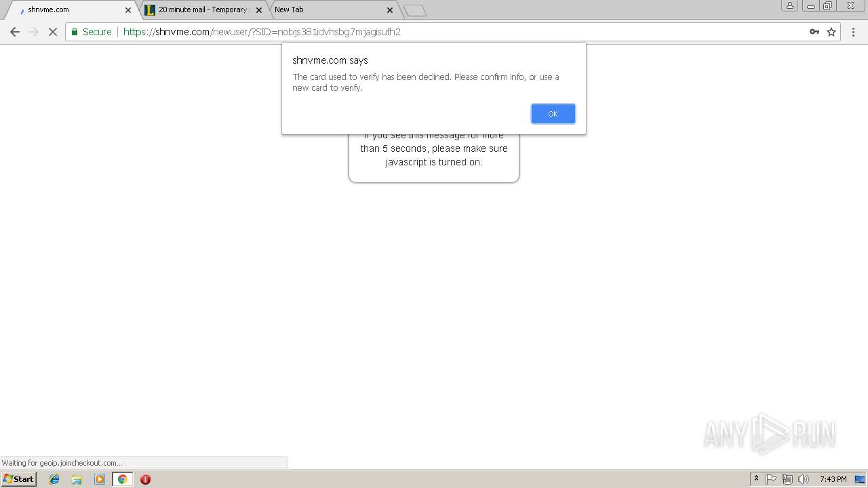Select Chrome in the taskbar
This screenshot has width=868, height=488.
[122, 479]
